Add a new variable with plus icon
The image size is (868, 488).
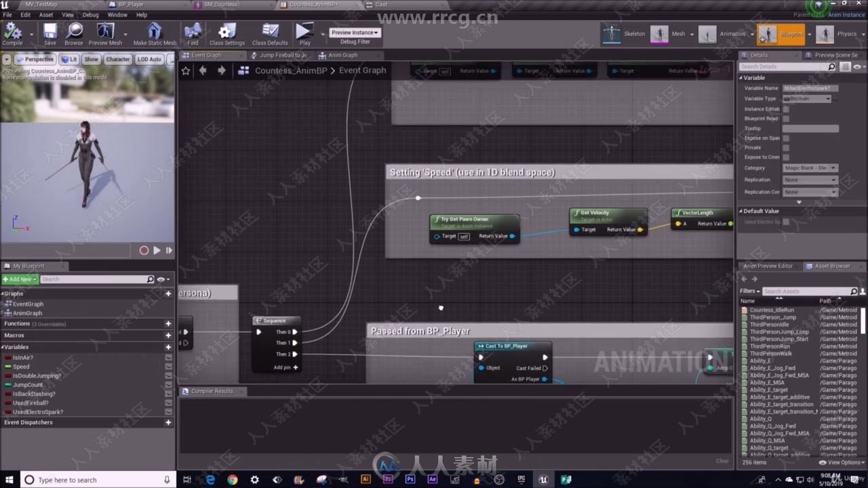(168, 347)
